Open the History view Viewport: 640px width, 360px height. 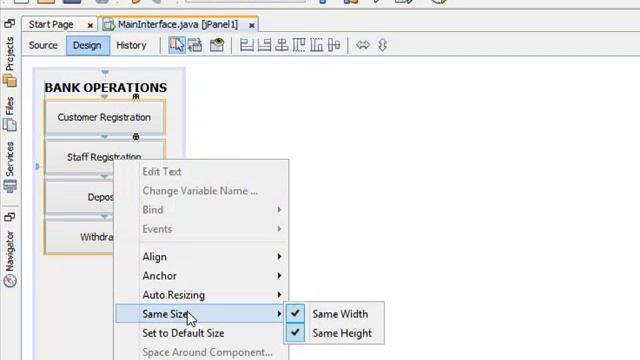(x=131, y=45)
